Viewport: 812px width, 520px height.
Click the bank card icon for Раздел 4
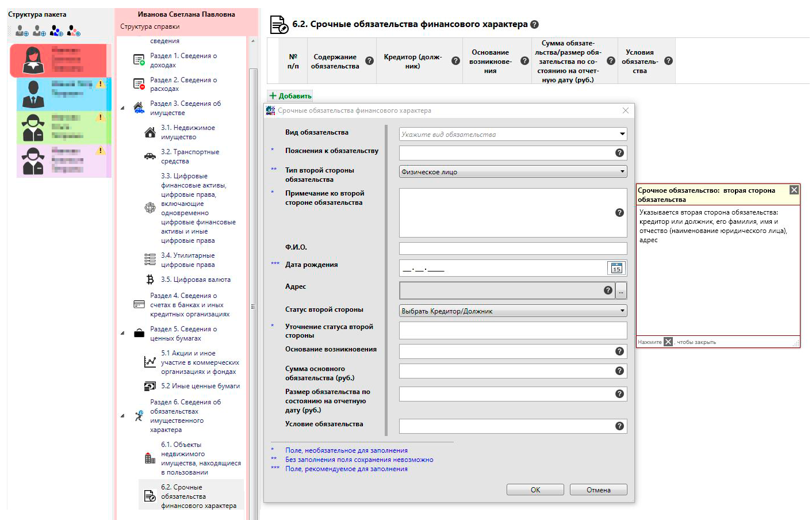(x=139, y=304)
